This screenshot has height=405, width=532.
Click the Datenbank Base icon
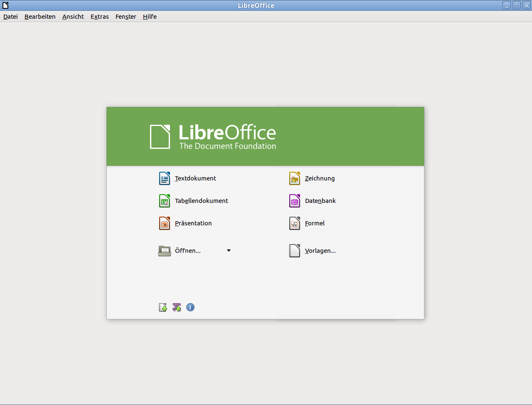click(x=295, y=201)
